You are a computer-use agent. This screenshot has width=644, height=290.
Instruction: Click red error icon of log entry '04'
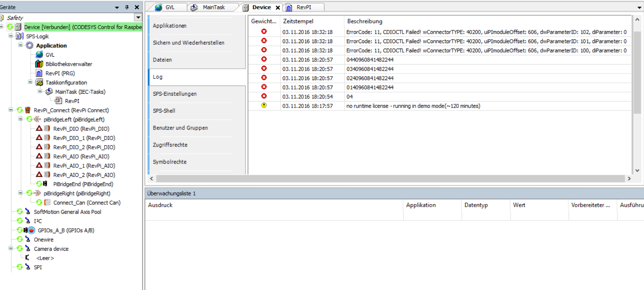click(264, 96)
